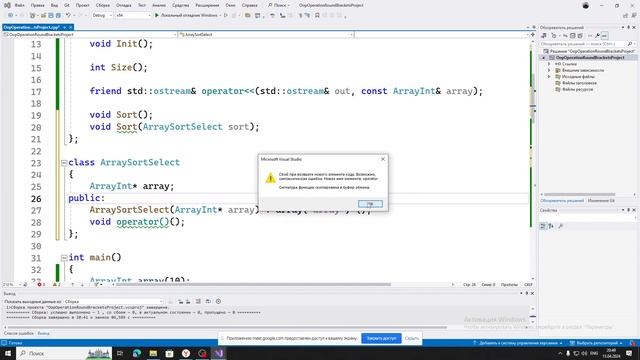Open Microsoft Edge from the taskbar
This screenshot has height=360, width=640.
[x=137, y=353]
